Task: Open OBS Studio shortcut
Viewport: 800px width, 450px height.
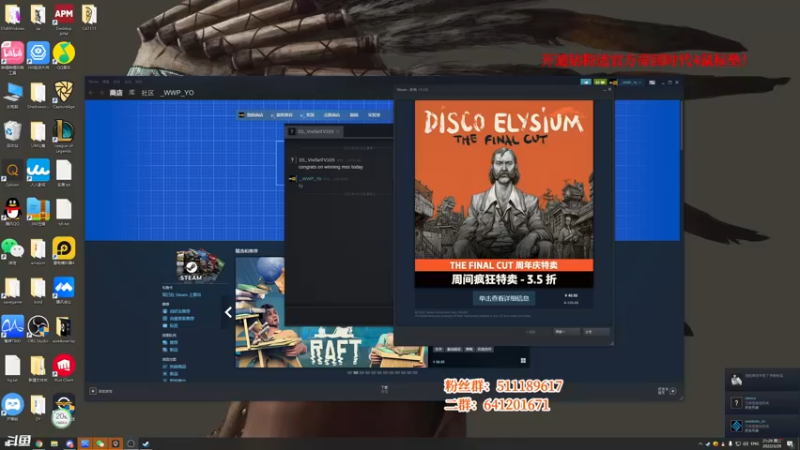Action: click(38, 329)
